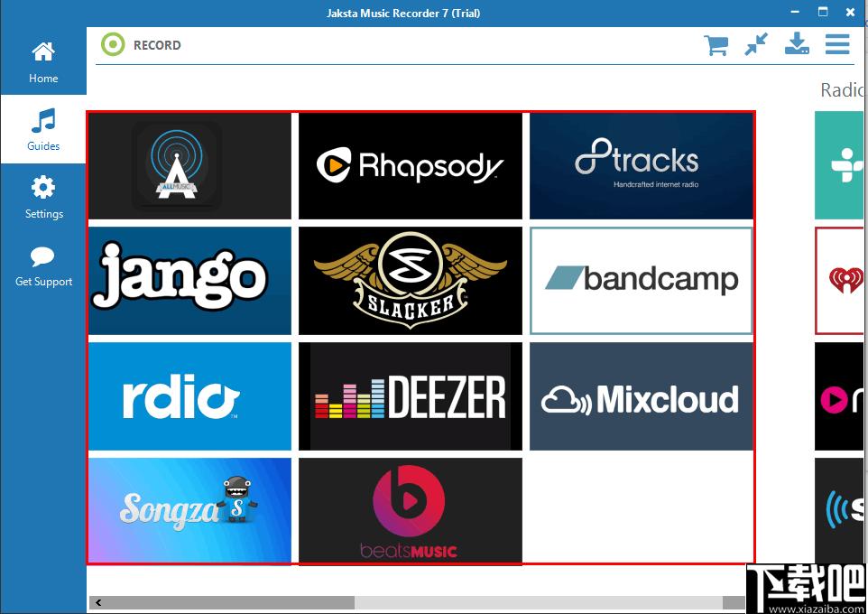Minimize the Jaksta window

(x=796, y=12)
